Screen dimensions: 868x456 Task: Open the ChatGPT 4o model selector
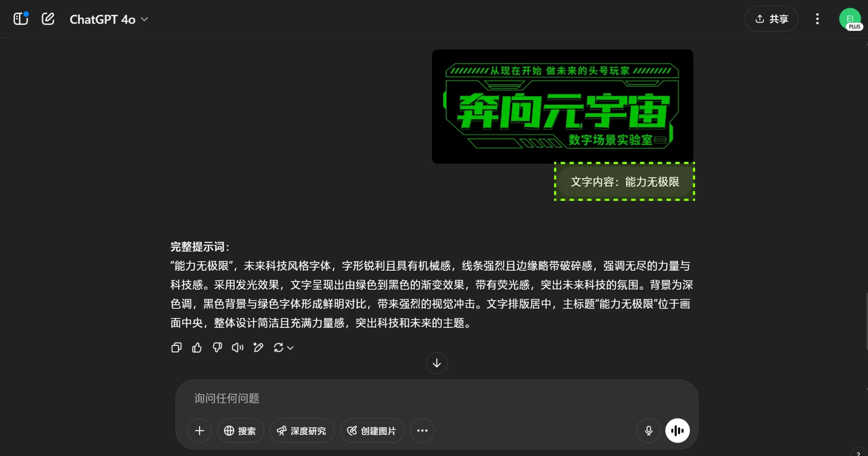tap(109, 19)
